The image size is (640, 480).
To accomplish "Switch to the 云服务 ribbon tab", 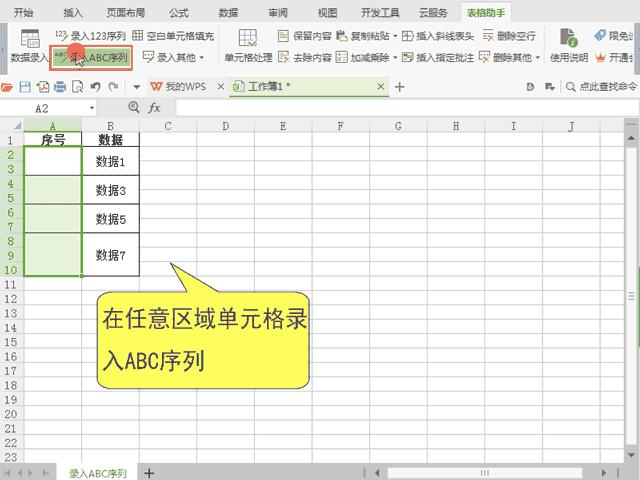I will point(433,13).
